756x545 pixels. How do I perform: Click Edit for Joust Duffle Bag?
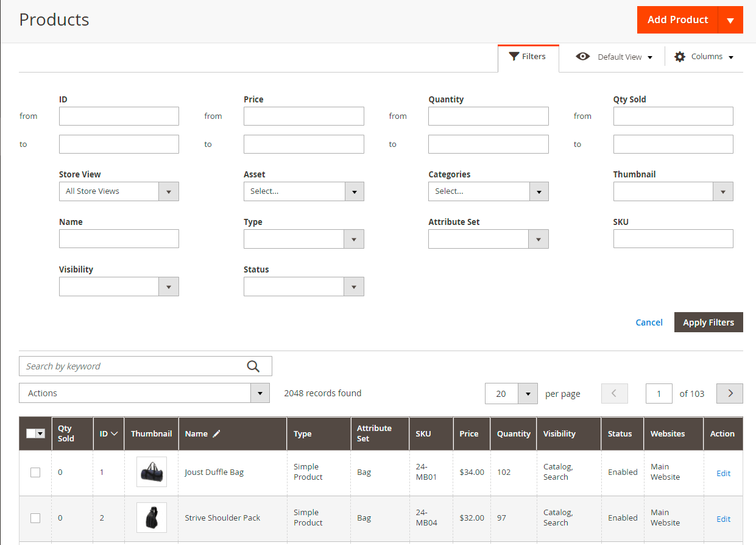pyautogui.click(x=723, y=473)
